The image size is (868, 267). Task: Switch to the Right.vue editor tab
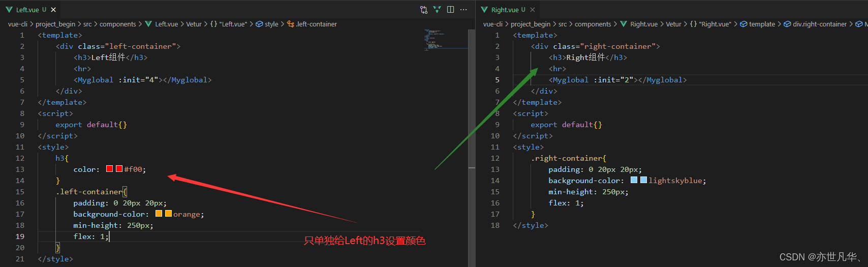coord(504,10)
